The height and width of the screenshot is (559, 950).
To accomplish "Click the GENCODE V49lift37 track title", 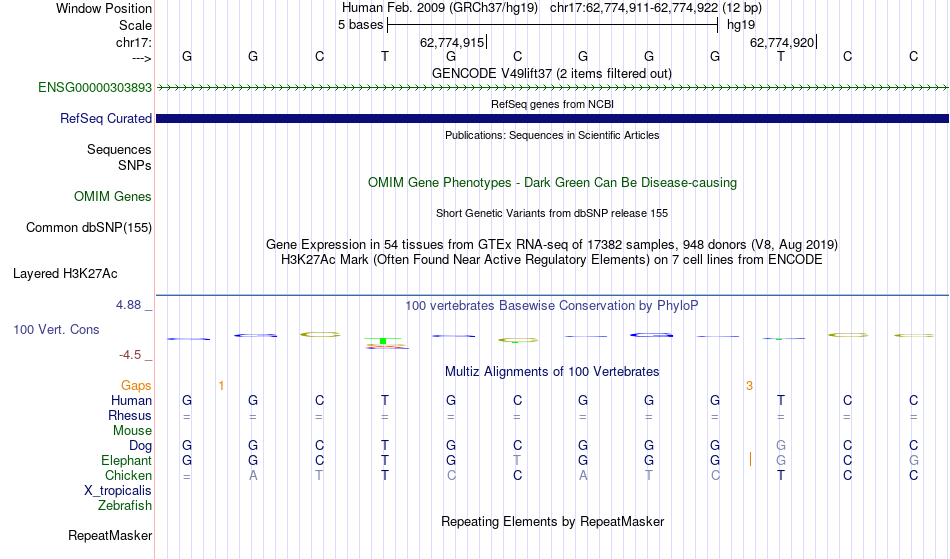I will [551, 74].
